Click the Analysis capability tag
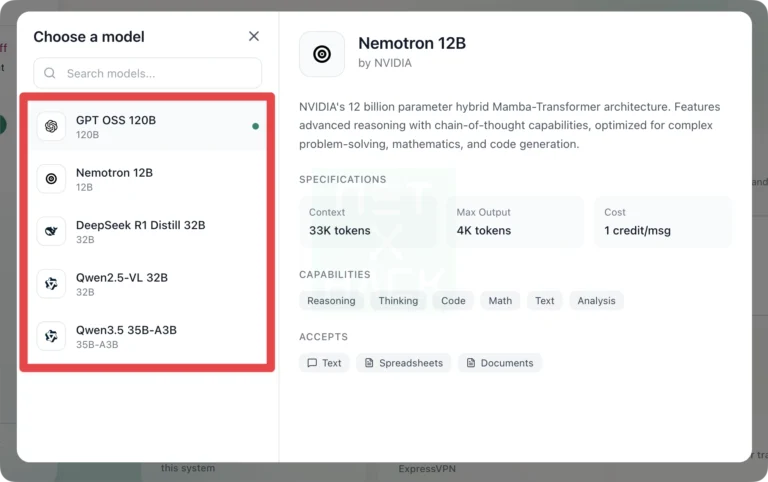 (x=596, y=300)
